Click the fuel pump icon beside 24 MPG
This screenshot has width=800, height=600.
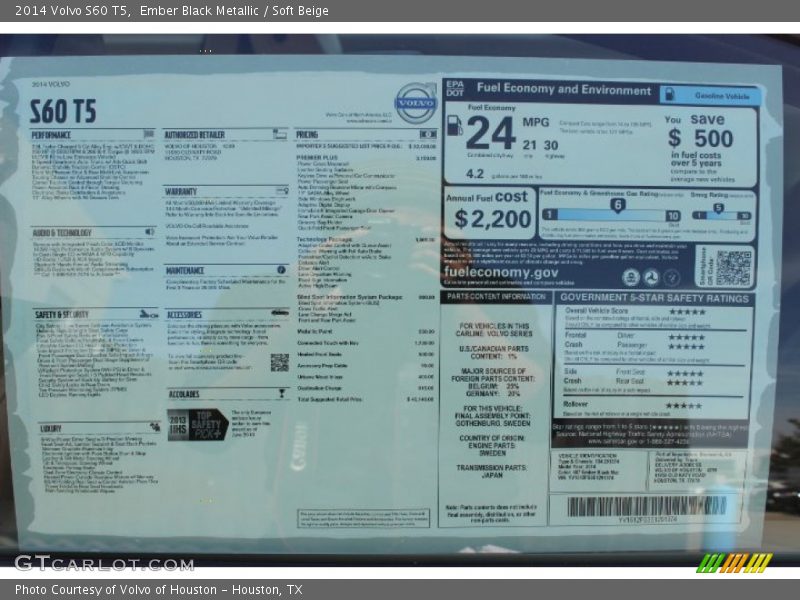click(x=454, y=125)
